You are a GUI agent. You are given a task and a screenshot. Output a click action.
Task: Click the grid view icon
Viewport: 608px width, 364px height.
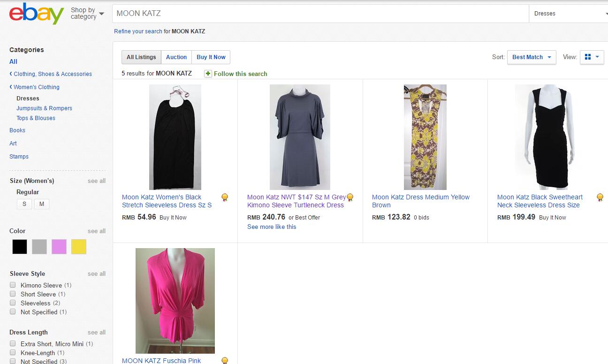(x=588, y=57)
